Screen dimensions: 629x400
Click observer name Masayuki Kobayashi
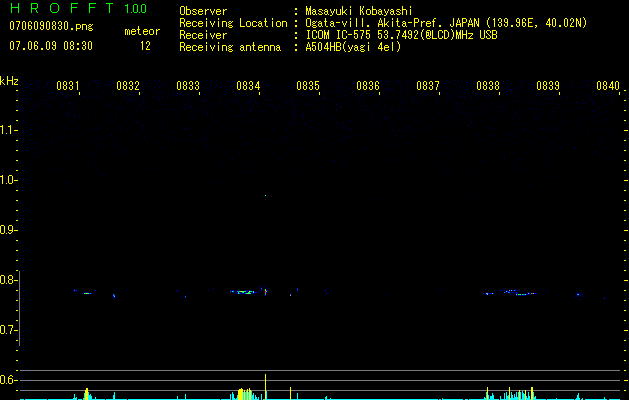pyautogui.click(x=359, y=11)
